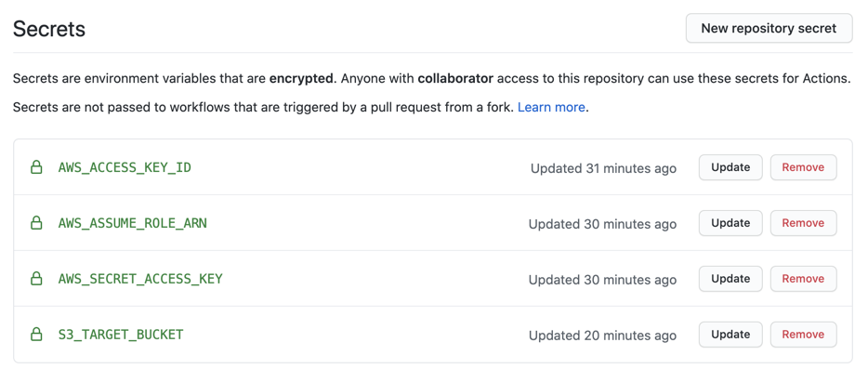Click the lock icon beside S3_TARGET_BUCKET
The width and height of the screenshot is (868, 382).
[36, 335]
